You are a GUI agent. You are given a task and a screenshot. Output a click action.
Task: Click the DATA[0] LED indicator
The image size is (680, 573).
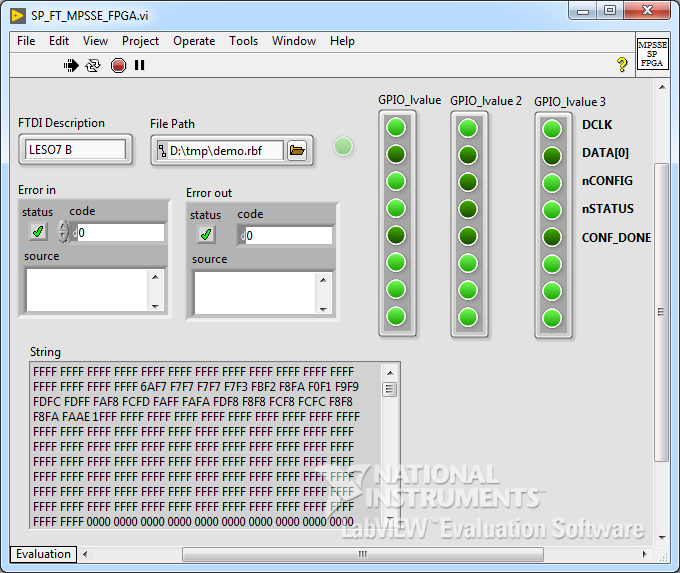[x=552, y=156]
